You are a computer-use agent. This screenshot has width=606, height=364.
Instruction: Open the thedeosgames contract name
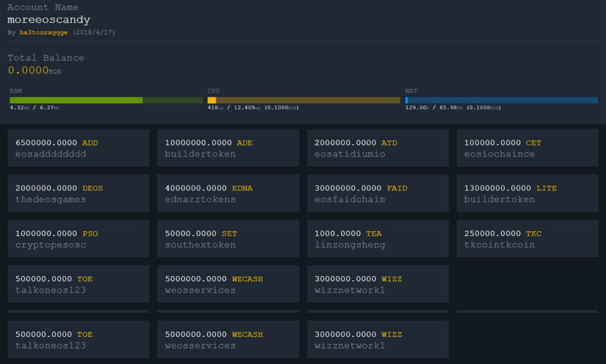pos(50,200)
